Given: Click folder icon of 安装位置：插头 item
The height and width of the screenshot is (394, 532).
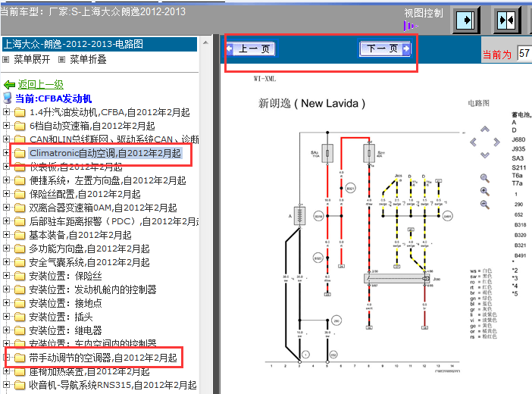Looking at the screenshot, I should 20,317.
